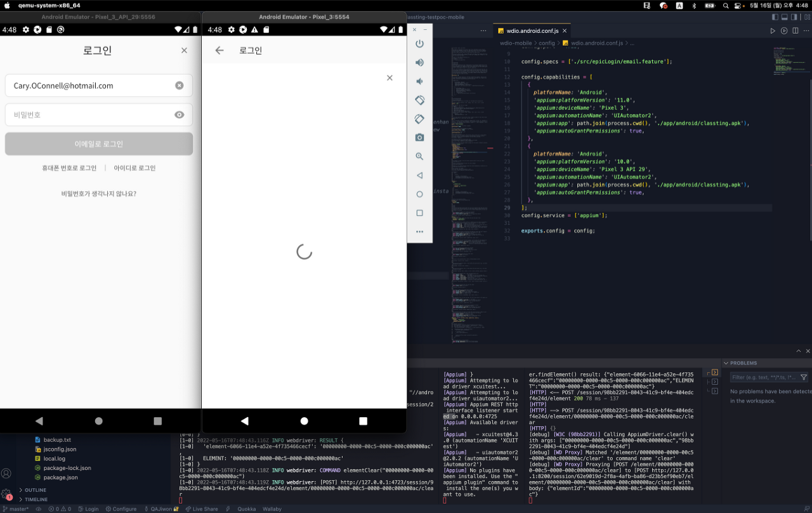812x513 pixels.
Task: Open the backup.txt file
Action: (57, 439)
